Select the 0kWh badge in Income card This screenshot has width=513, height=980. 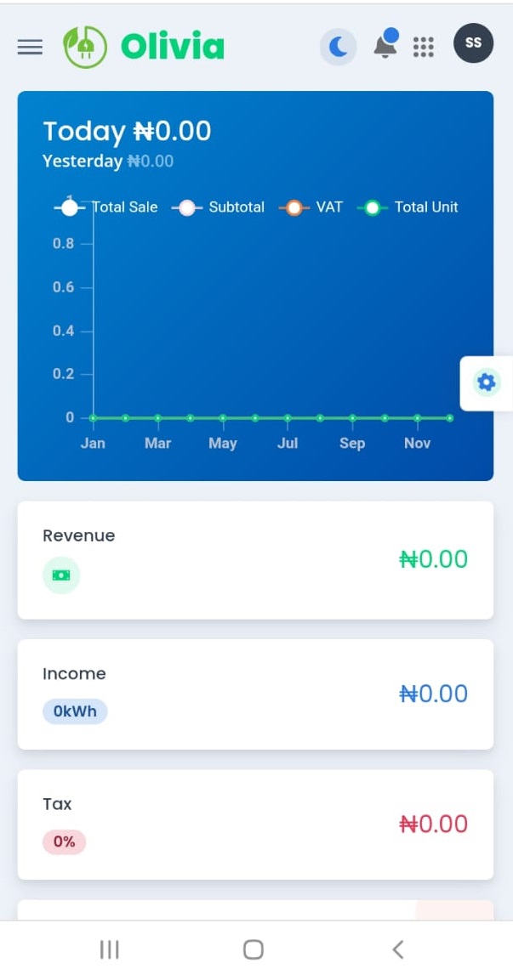[x=75, y=711]
